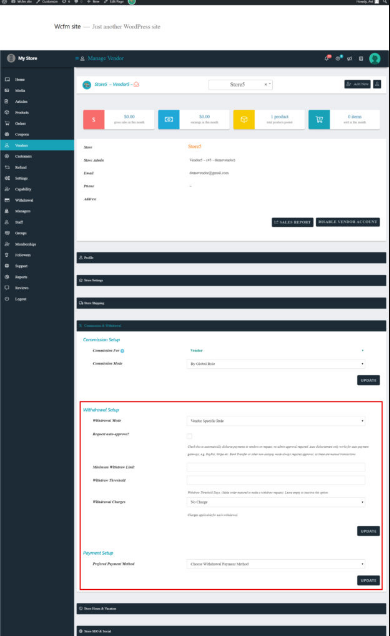Check the Request auto-approve checkbox

coord(189,436)
